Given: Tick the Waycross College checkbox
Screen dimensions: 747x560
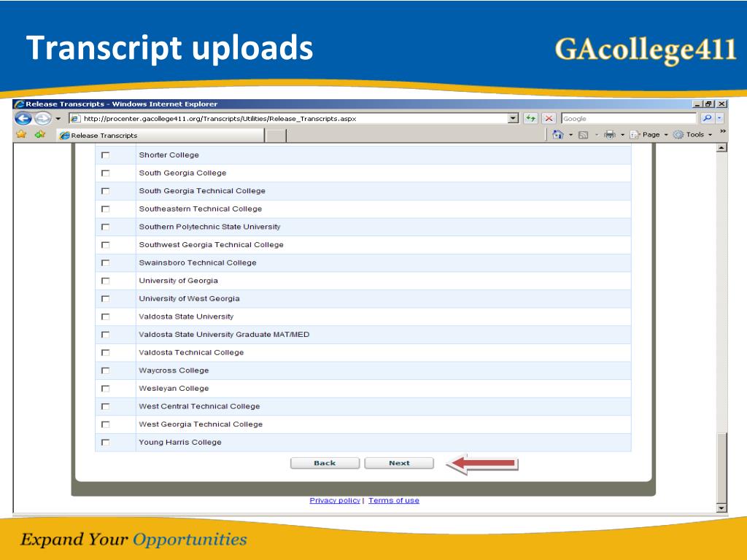Looking at the screenshot, I should pos(105,370).
